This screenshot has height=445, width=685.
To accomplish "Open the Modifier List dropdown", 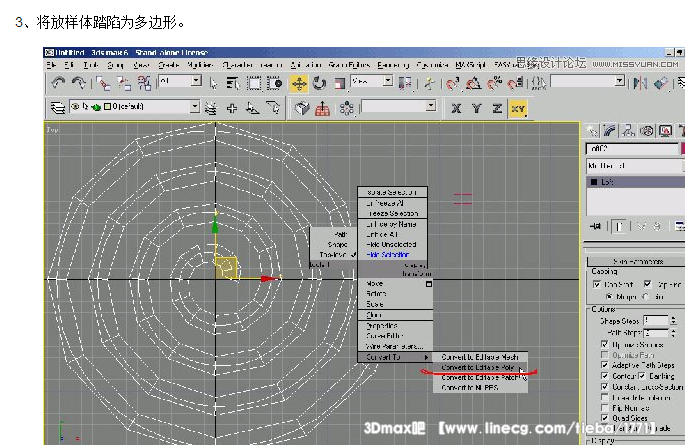I will point(636,166).
